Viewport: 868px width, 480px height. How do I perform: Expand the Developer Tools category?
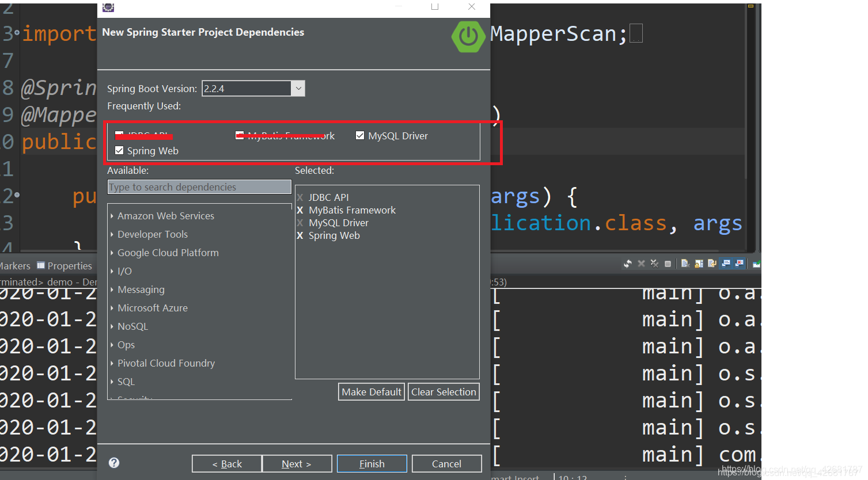(x=112, y=234)
